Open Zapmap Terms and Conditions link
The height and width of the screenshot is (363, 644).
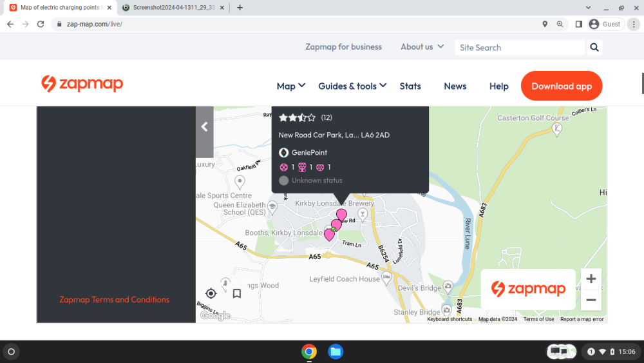point(114,300)
